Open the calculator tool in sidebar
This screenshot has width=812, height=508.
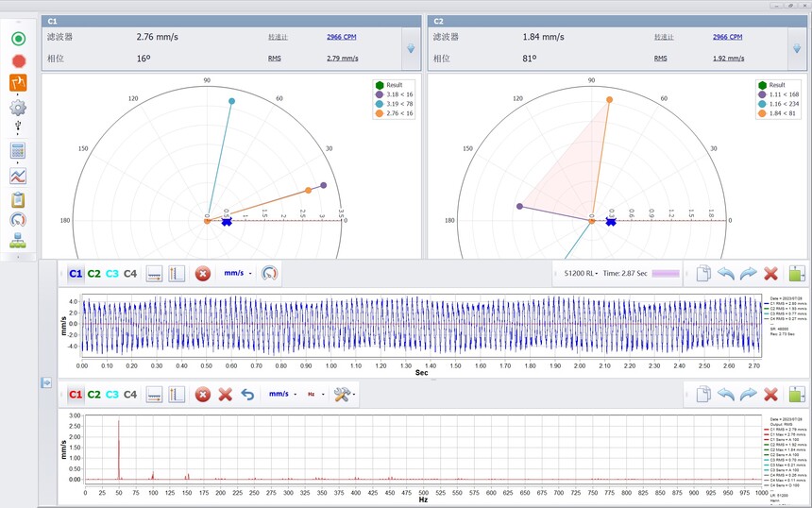point(18,150)
